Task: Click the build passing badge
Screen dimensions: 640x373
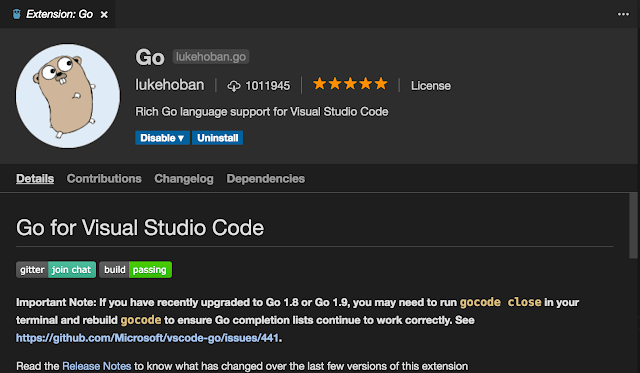Action: point(136,270)
